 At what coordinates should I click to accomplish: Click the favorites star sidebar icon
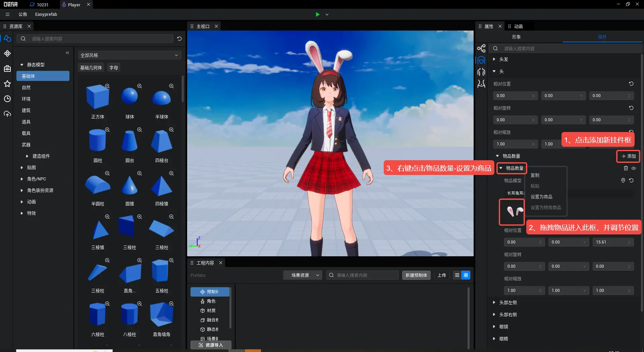[7, 84]
